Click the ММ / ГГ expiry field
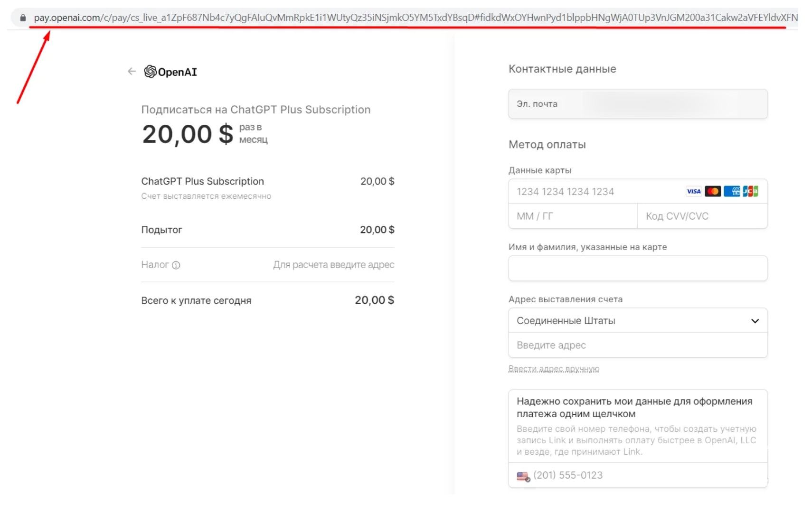 click(x=572, y=216)
